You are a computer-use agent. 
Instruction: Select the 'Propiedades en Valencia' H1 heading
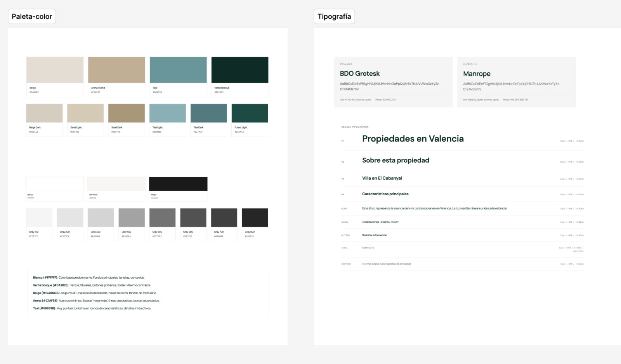(413, 139)
